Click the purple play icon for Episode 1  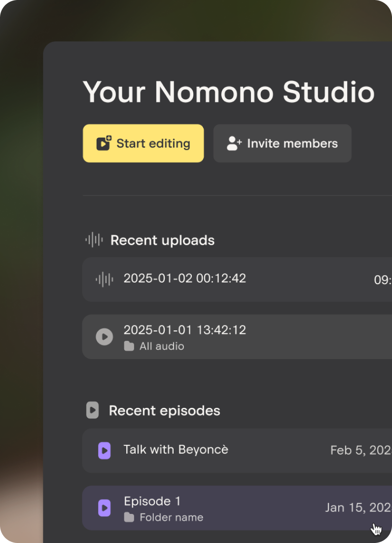pyautogui.click(x=104, y=507)
